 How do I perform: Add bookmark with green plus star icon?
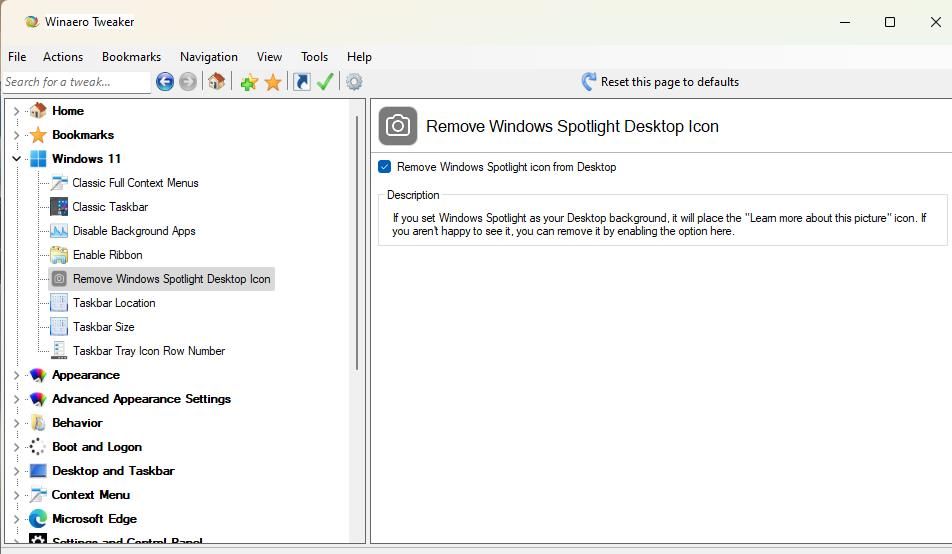pos(249,82)
